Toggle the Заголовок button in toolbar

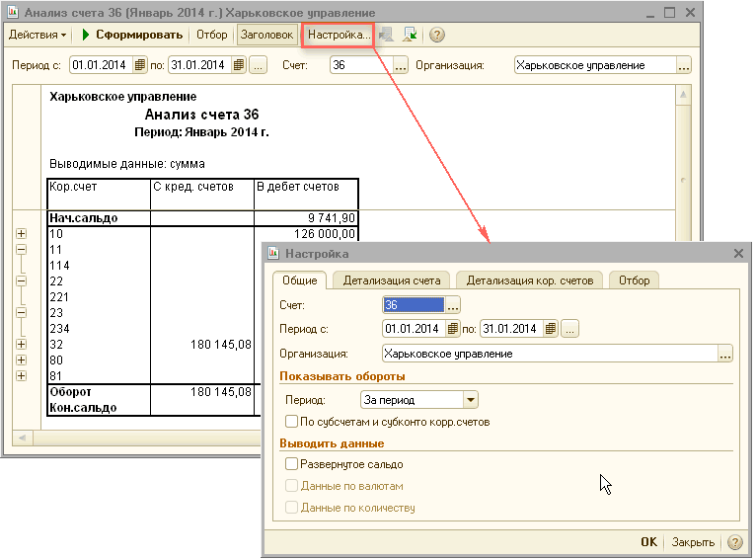coord(266,35)
